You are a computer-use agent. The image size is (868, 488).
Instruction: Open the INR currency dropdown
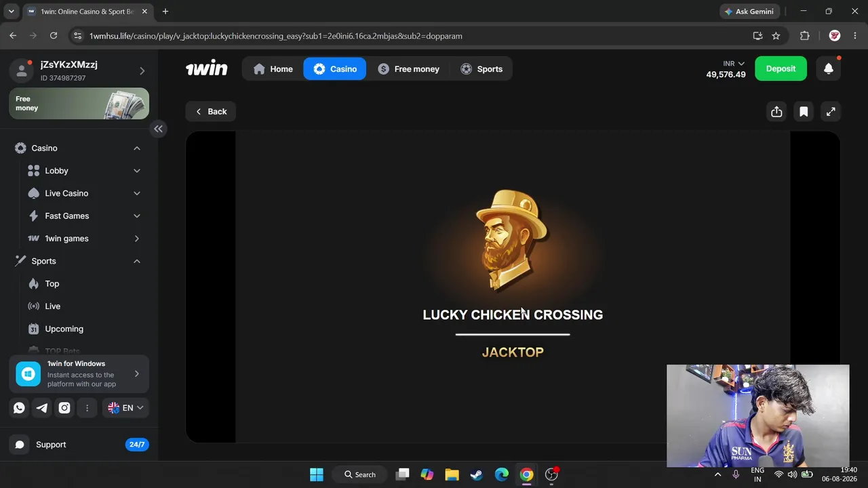734,64
